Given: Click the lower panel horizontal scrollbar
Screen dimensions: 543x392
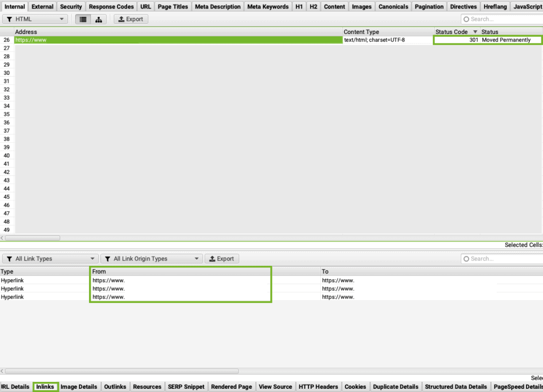Looking at the screenshot, I should [x=121, y=371].
